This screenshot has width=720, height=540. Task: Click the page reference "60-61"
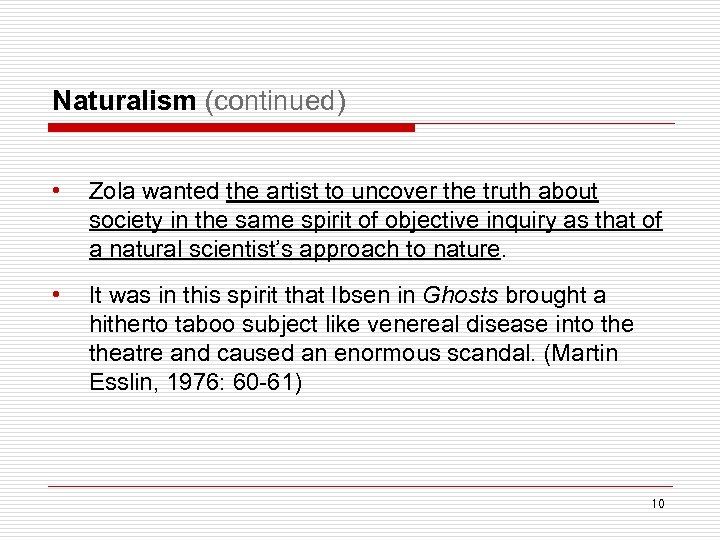279,381
